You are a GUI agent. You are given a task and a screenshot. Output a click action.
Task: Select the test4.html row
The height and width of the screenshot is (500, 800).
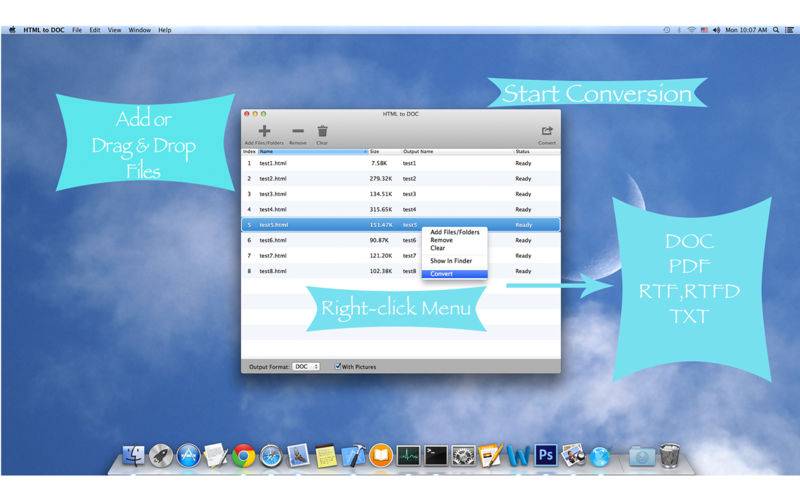401,209
